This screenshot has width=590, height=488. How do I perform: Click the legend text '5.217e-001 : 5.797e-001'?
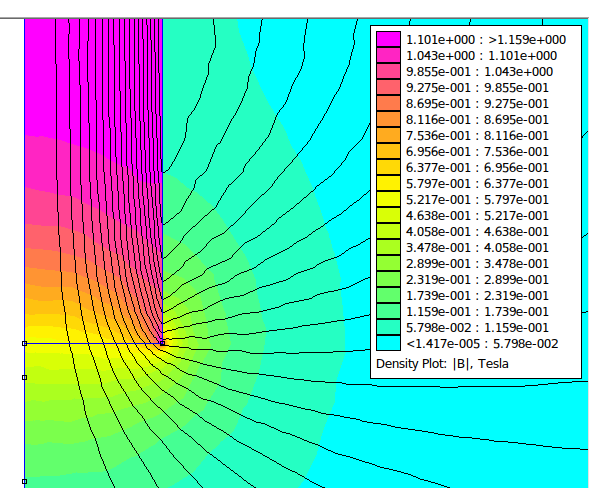coord(477,199)
